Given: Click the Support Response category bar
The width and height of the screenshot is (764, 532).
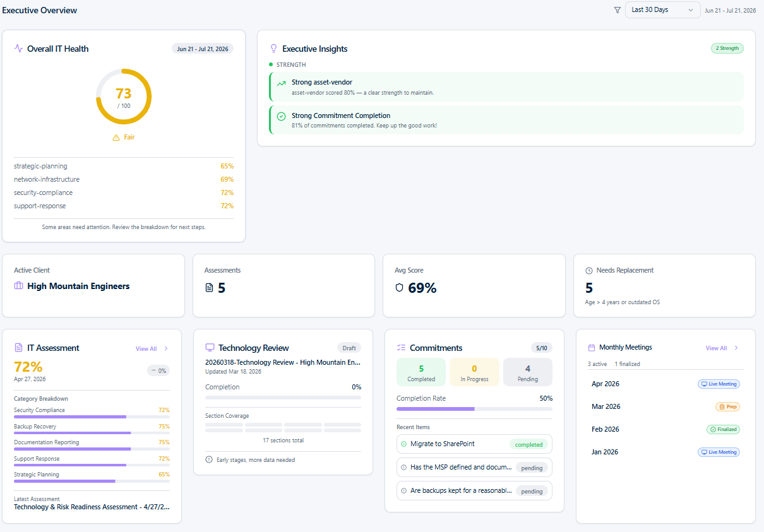Looking at the screenshot, I should [92, 465].
